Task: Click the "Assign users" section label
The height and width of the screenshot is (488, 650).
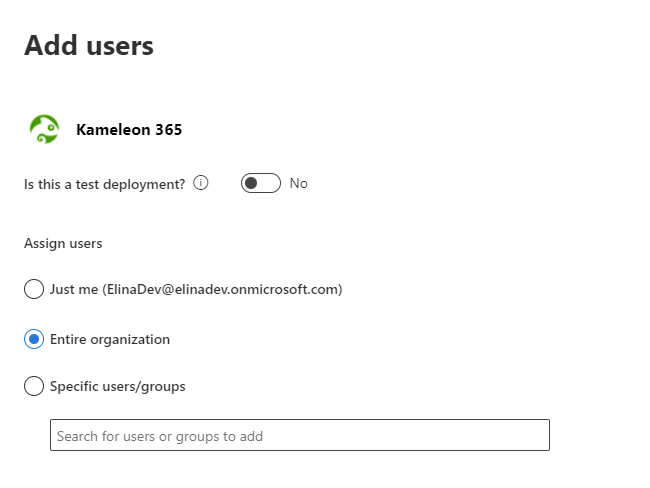Action: 63,243
